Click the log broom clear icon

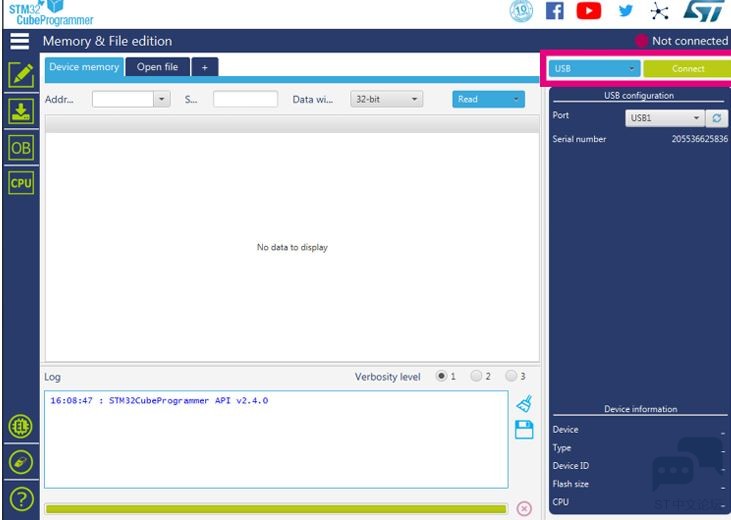click(x=523, y=404)
